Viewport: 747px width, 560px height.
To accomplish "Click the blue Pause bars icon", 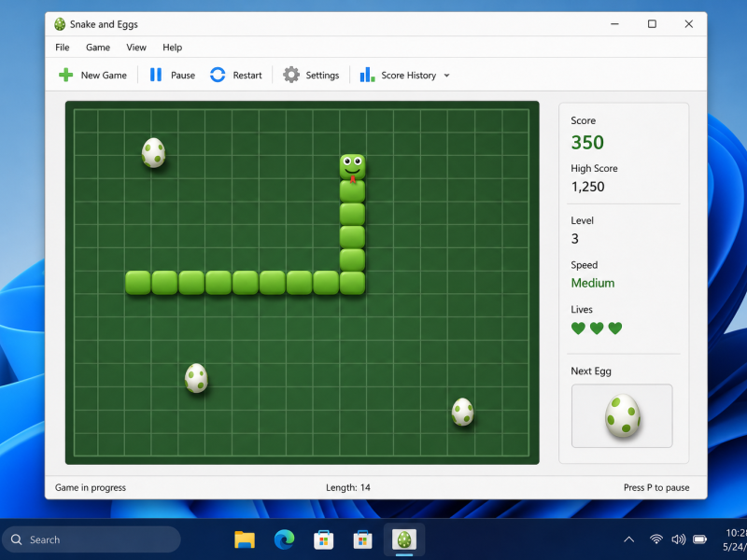I will pyautogui.click(x=156, y=75).
